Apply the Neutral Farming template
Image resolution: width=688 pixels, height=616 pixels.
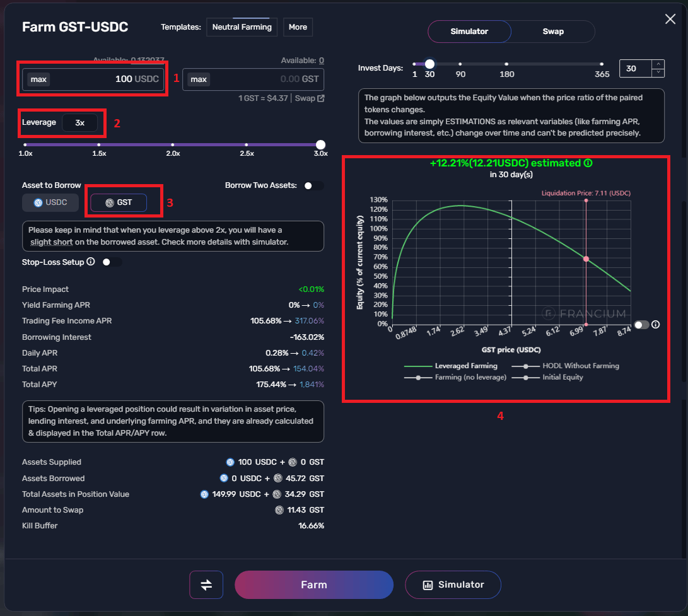[242, 27]
